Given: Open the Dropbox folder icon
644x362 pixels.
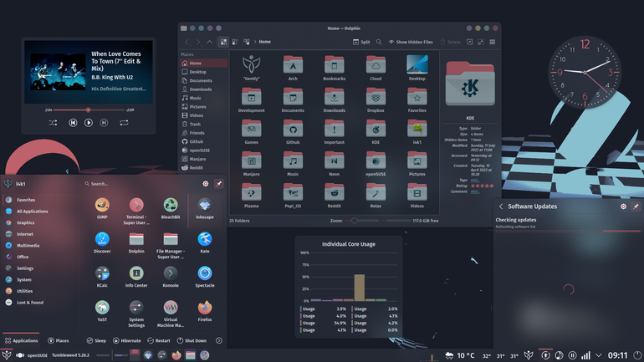Looking at the screenshot, I should coord(376,100).
